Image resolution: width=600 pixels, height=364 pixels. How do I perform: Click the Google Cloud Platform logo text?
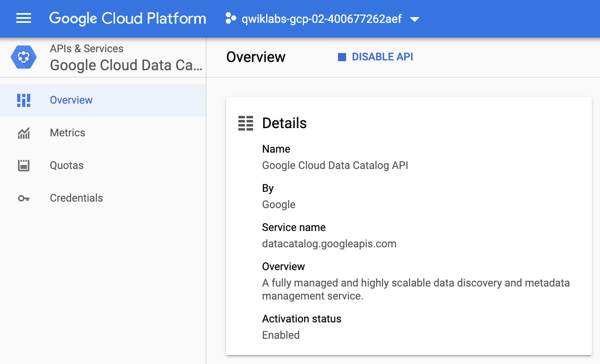tap(127, 18)
